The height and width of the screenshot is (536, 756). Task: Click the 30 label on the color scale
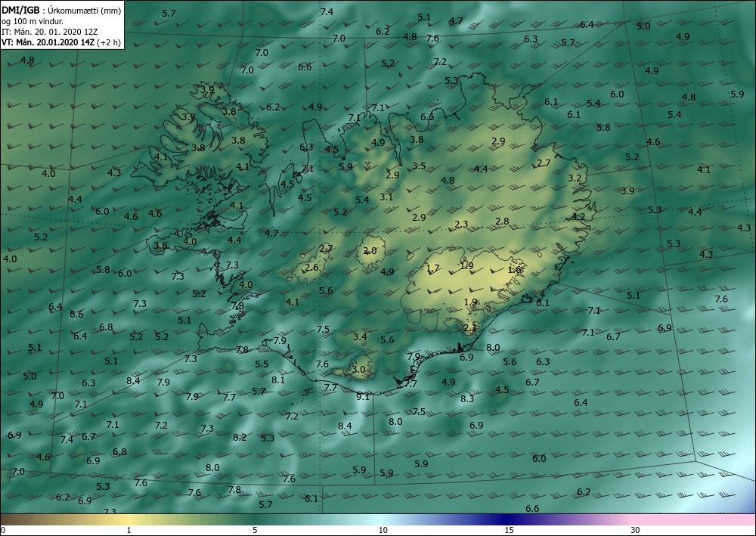click(x=636, y=531)
